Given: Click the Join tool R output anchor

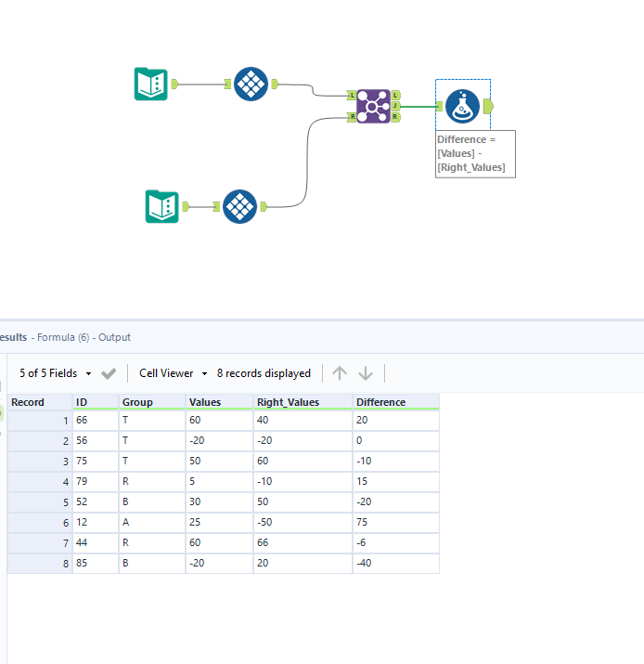Looking at the screenshot, I should (x=395, y=117).
